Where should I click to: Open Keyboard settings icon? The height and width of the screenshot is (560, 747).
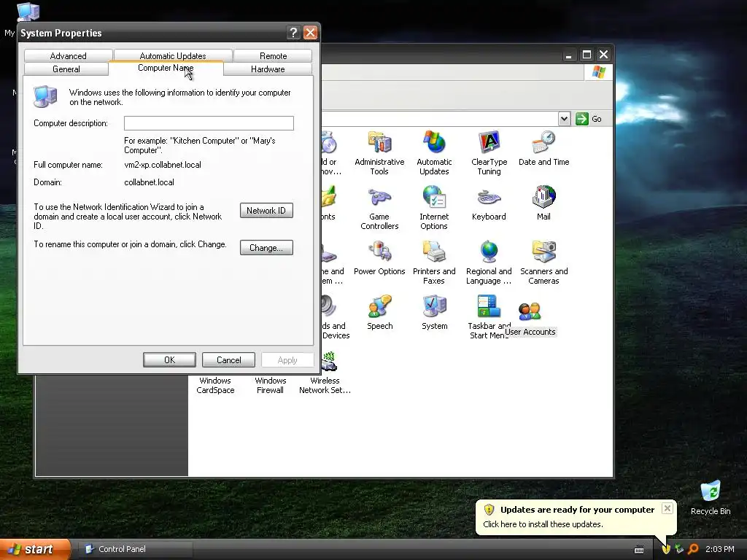[x=489, y=203]
